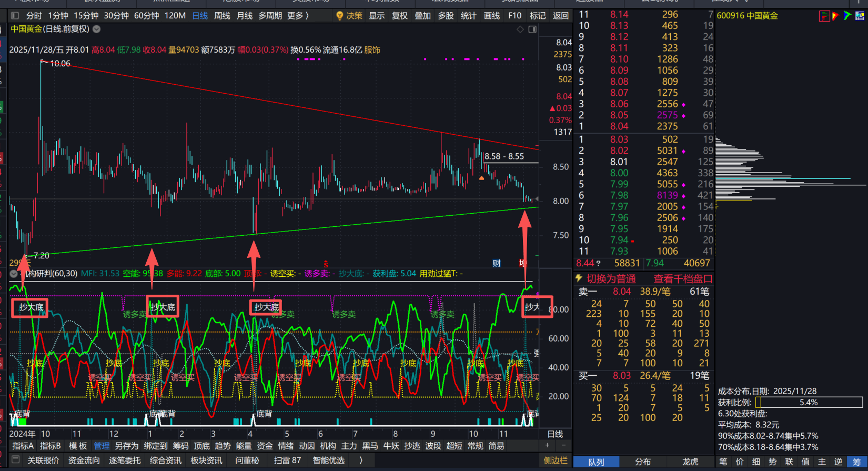
Task: Click the 决策 lightbulb icon
Action: coord(340,16)
